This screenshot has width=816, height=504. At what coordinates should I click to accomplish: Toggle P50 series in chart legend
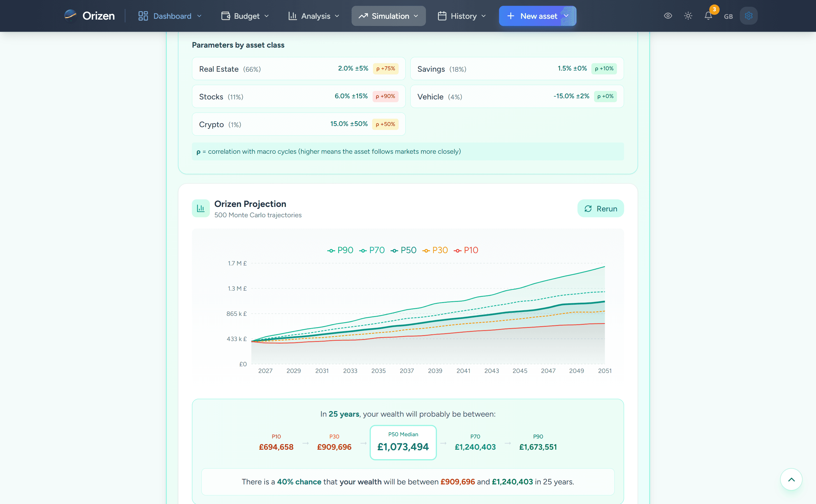tap(404, 250)
